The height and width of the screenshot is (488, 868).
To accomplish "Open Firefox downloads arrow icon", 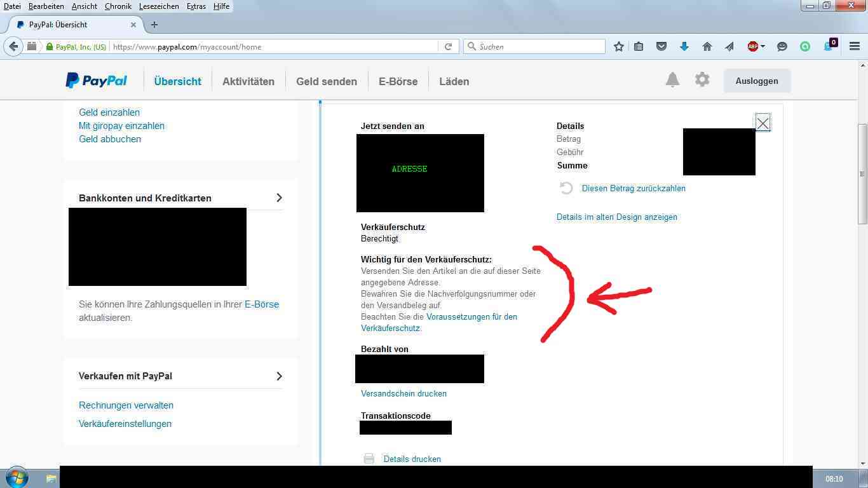I will tap(684, 46).
